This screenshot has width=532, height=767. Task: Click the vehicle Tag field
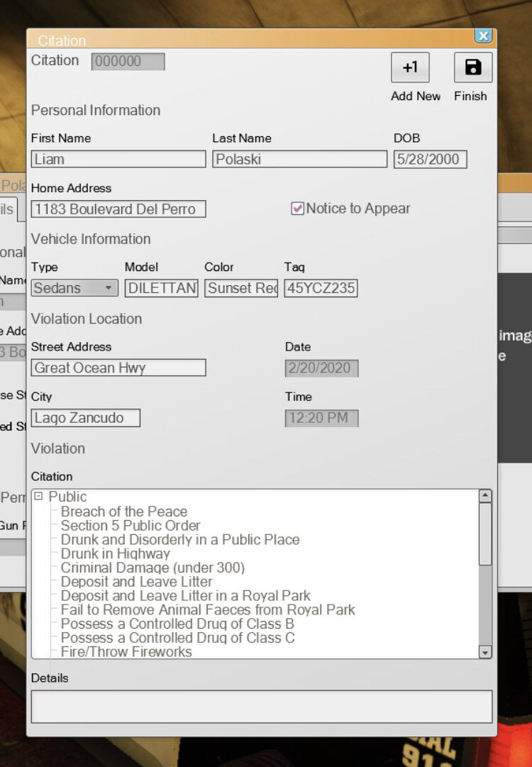(321, 288)
